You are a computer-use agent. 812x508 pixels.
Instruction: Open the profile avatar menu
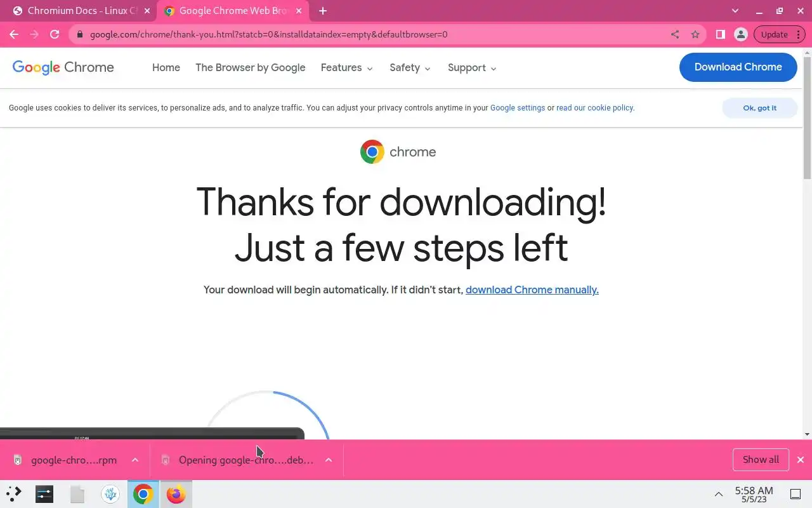tap(741, 34)
